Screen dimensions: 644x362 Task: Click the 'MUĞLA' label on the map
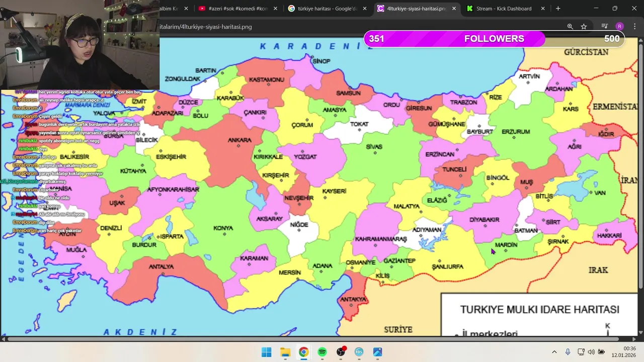[x=76, y=250]
